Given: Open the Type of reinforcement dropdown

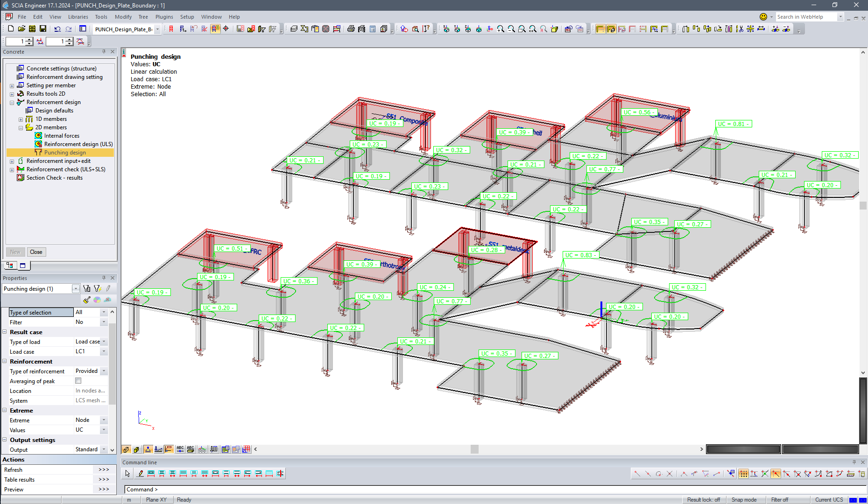Looking at the screenshot, I should [x=104, y=371].
